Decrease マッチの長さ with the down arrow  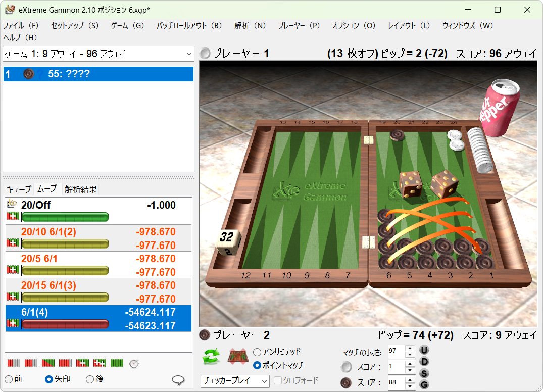coord(410,355)
